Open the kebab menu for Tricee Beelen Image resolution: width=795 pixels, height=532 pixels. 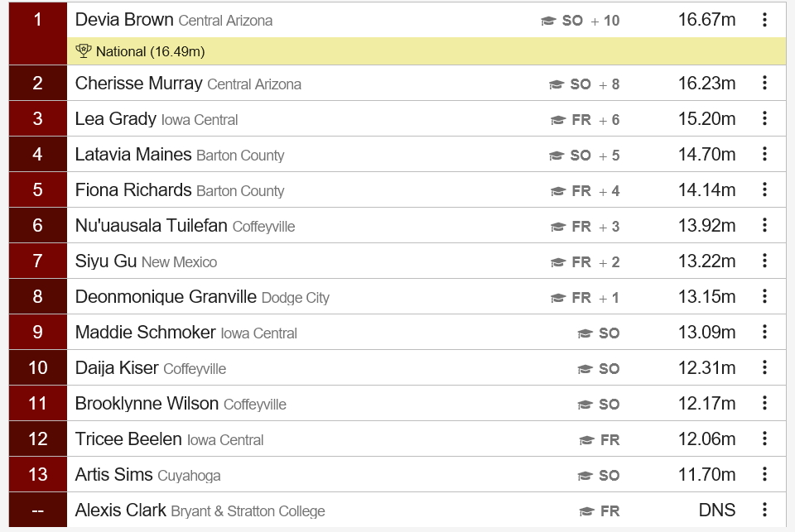[x=764, y=439]
